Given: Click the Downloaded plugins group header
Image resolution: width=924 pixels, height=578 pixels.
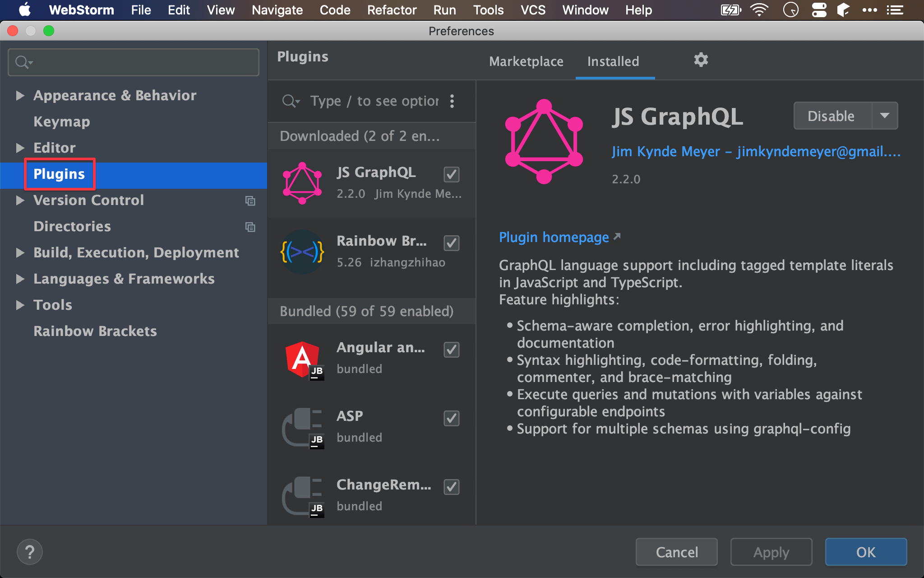Looking at the screenshot, I should [x=372, y=136].
